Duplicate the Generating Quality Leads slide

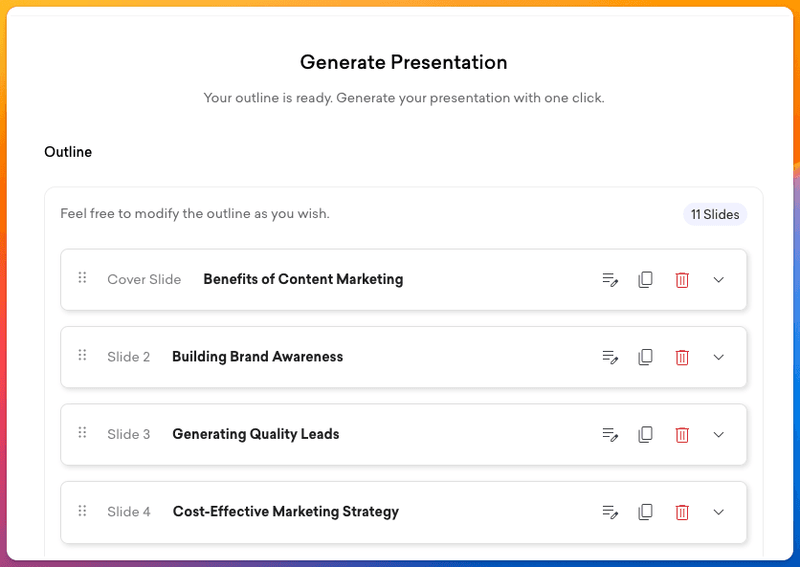(x=645, y=435)
